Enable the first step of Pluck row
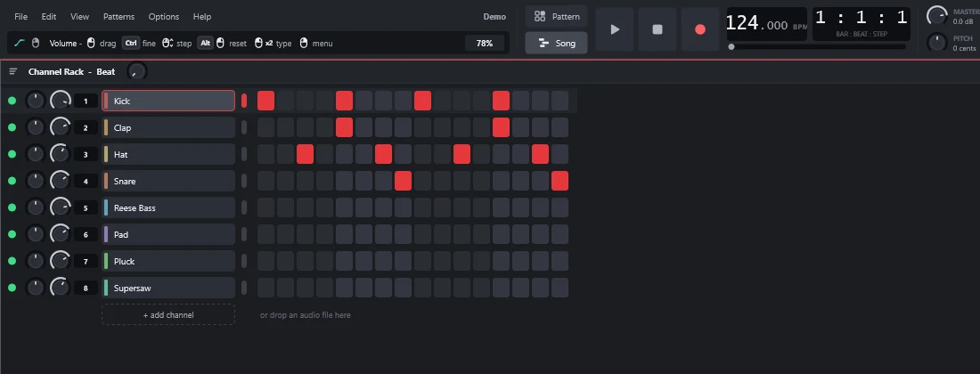Screen dimensions: 980x374 [265, 261]
